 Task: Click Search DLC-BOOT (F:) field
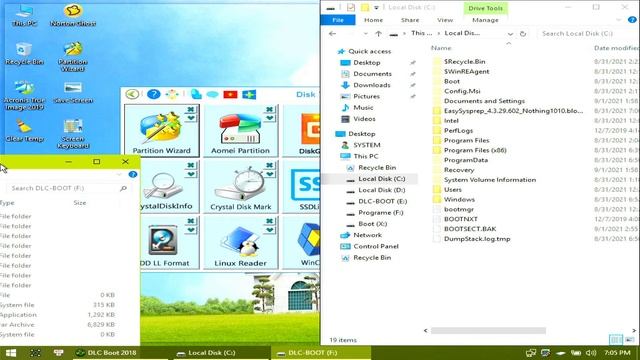pyautogui.click(x=67, y=188)
